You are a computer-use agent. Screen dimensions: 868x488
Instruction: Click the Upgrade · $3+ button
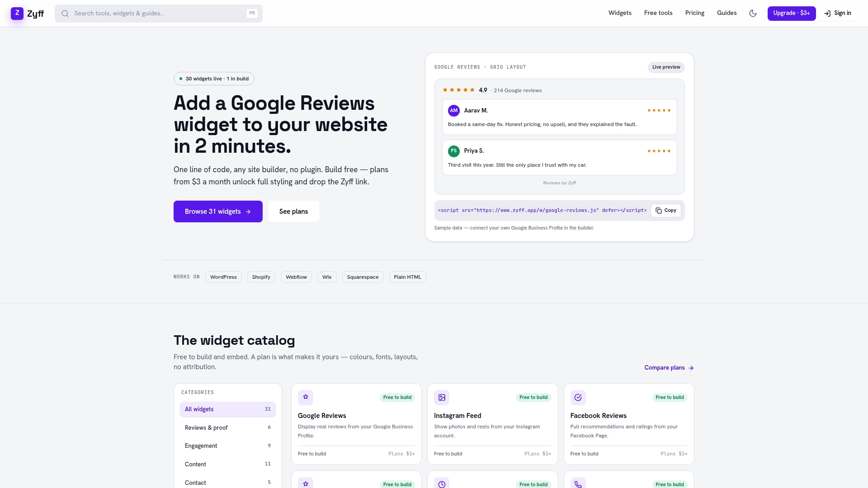(x=792, y=13)
